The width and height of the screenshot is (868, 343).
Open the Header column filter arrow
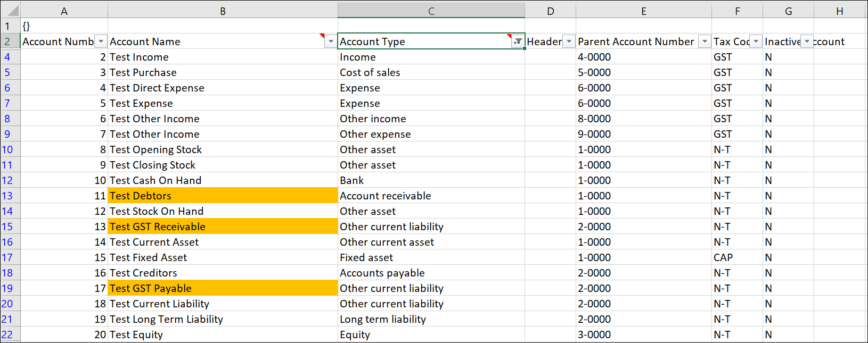pyautogui.click(x=569, y=41)
